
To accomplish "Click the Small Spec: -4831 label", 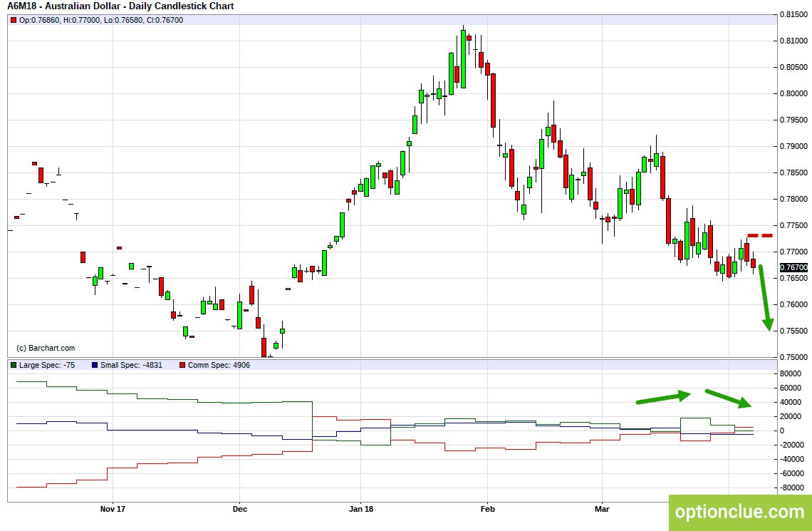I will (131, 365).
